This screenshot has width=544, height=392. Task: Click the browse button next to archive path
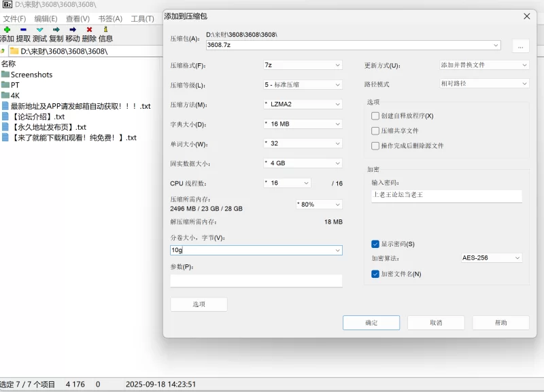coord(520,46)
